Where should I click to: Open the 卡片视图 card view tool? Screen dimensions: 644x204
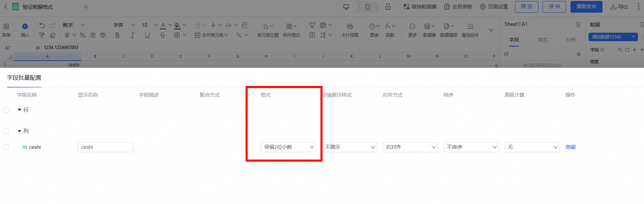(350, 30)
